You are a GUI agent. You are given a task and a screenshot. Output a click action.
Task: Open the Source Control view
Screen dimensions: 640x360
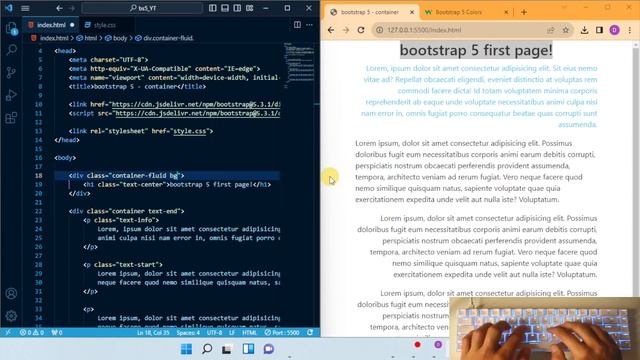[11, 73]
